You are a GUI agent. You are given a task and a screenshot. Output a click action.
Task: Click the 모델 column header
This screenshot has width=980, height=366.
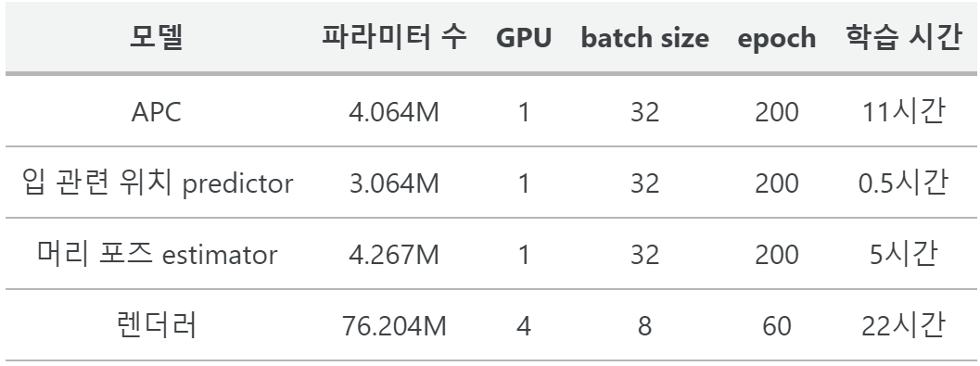tap(157, 37)
